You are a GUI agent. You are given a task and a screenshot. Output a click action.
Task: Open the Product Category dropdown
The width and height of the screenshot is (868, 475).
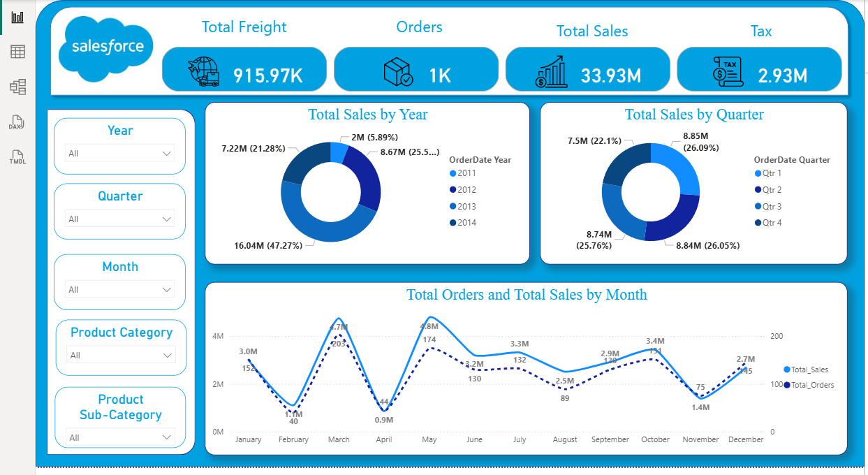coord(121,355)
